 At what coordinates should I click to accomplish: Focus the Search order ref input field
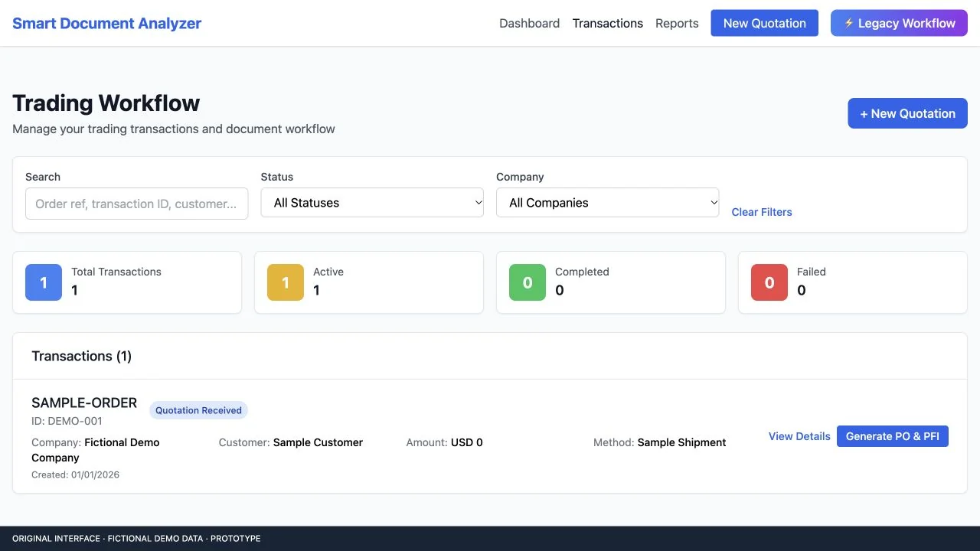137,204
